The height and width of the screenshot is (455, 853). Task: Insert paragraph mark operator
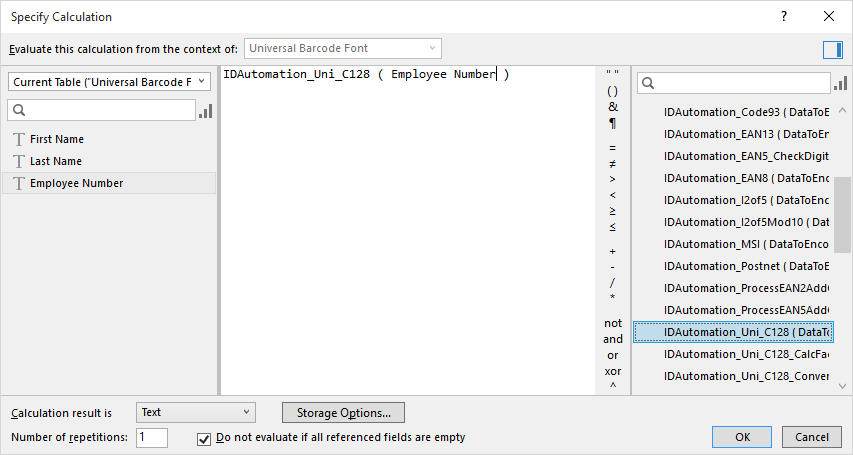(613, 124)
